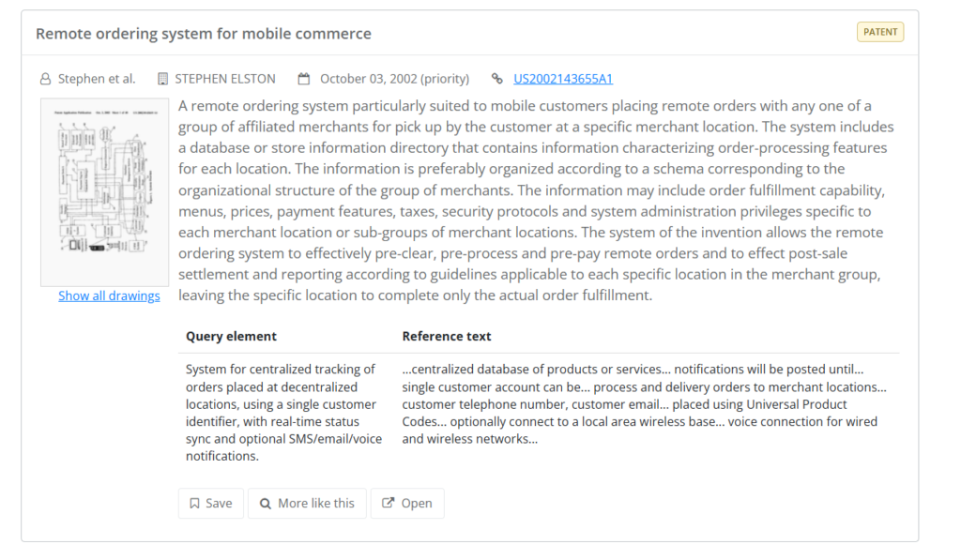The image size is (961, 560).
Task: Select the inventor name Stephen et al.
Action: [97, 79]
